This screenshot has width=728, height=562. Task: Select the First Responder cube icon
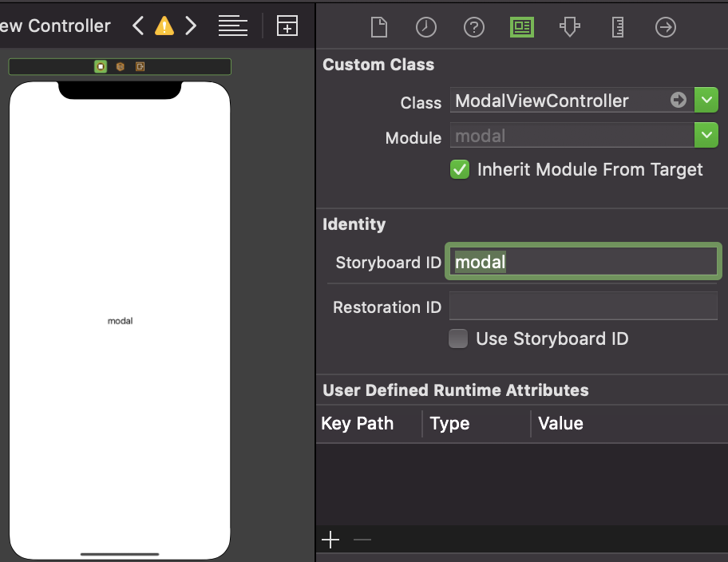click(x=121, y=66)
